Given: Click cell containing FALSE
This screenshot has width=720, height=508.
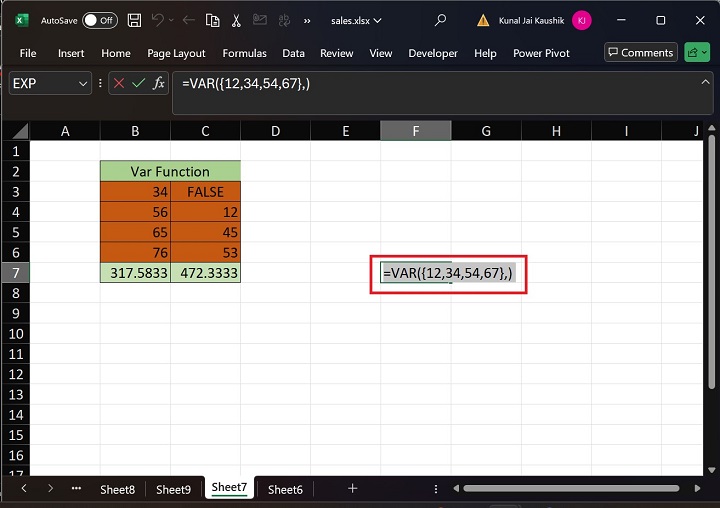Looking at the screenshot, I should pyautogui.click(x=205, y=192).
